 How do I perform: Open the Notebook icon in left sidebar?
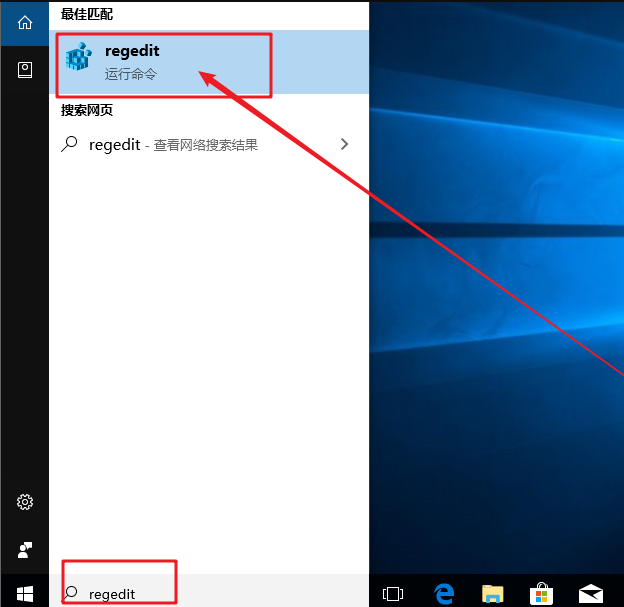24,69
